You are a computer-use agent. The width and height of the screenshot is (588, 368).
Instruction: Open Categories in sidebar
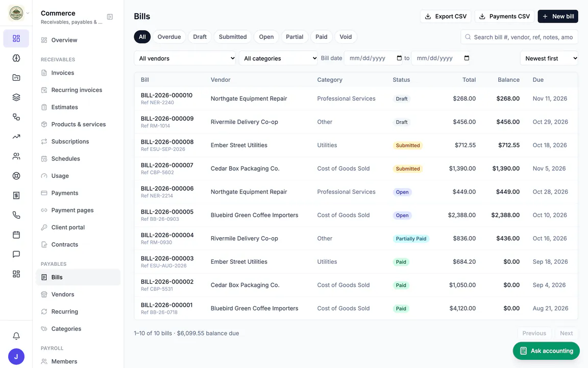(x=78, y=329)
